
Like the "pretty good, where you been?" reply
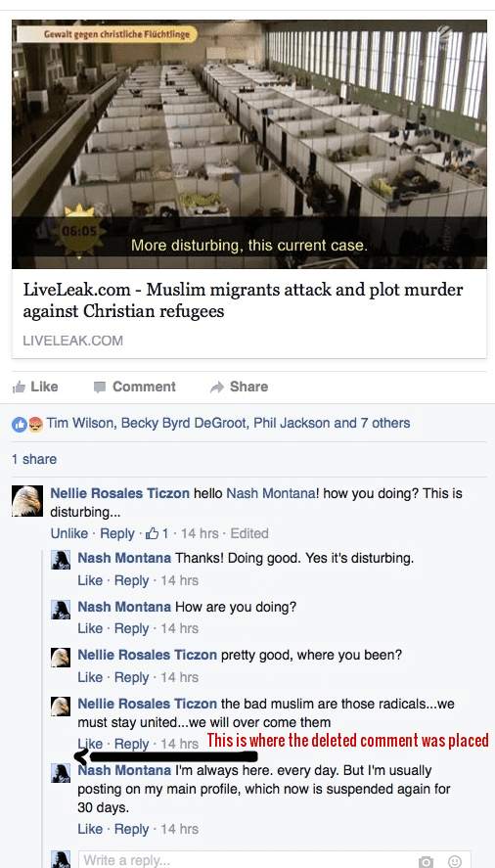(90, 677)
